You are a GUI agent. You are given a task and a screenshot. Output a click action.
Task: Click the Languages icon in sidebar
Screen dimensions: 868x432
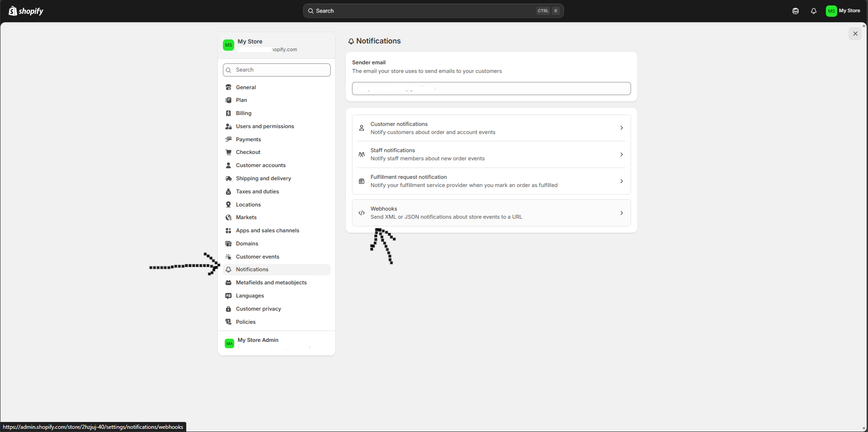coord(229,296)
